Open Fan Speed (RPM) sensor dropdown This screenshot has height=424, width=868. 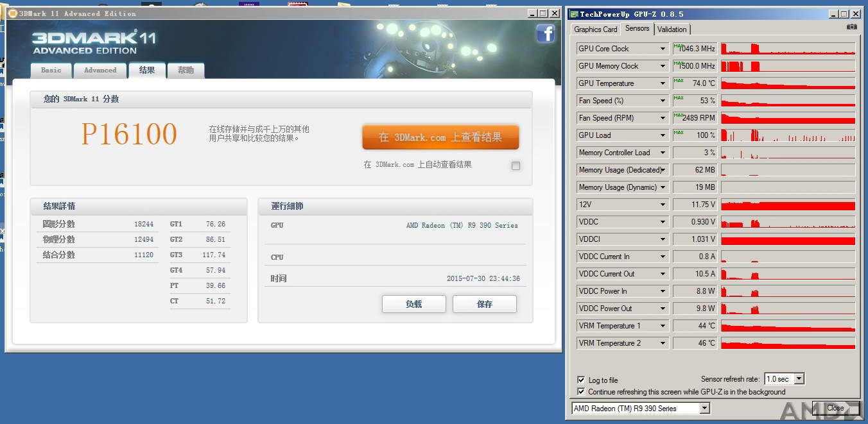[663, 118]
